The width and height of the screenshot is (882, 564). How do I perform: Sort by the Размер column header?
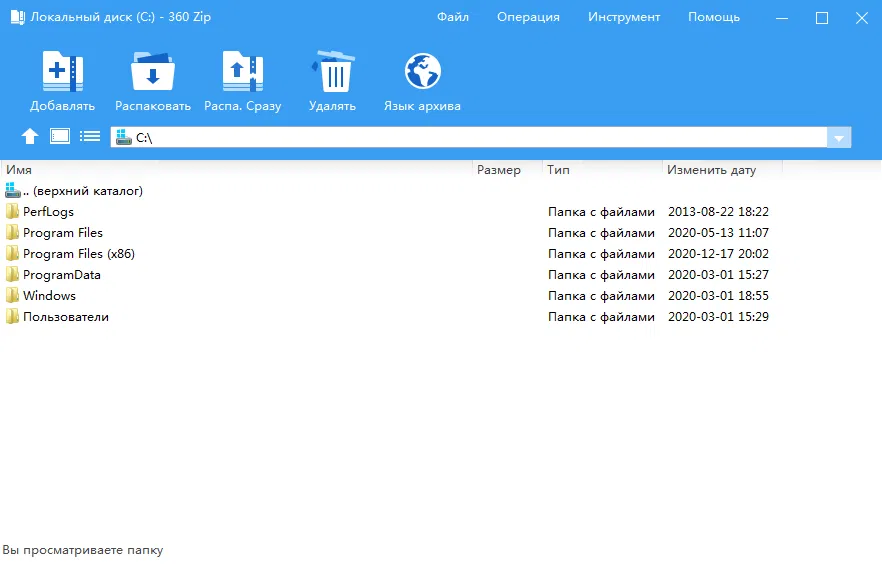tap(507, 170)
